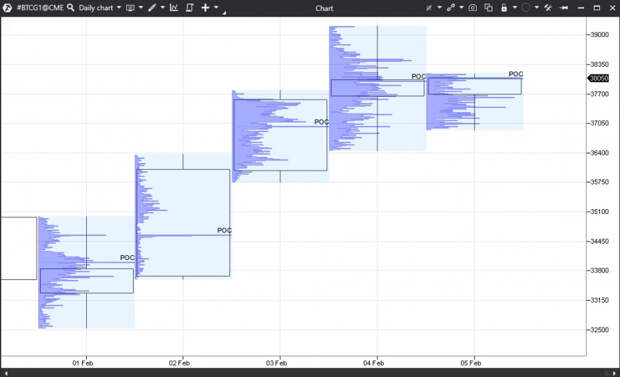Click the 01 Feb date label
Image resolution: width=620 pixels, height=377 pixels.
click(83, 363)
